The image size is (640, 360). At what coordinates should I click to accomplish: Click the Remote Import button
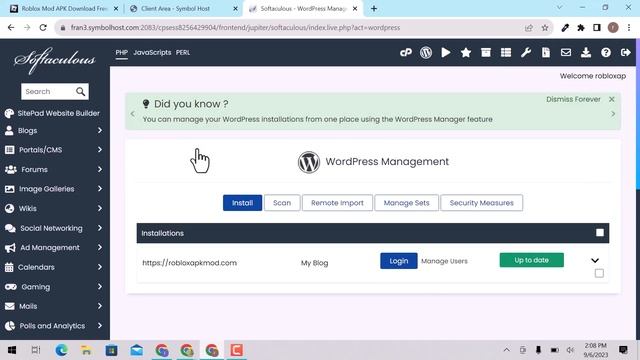pyautogui.click(x=337, y=203)
